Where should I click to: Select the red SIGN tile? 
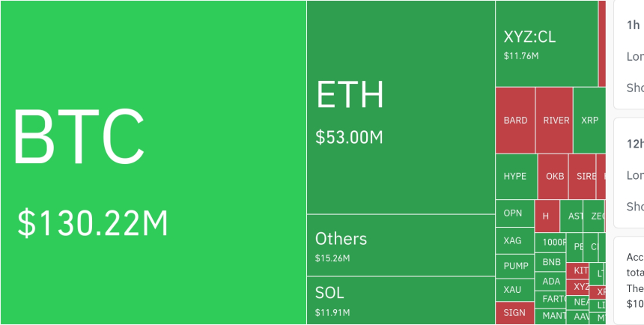pos(514,313)
